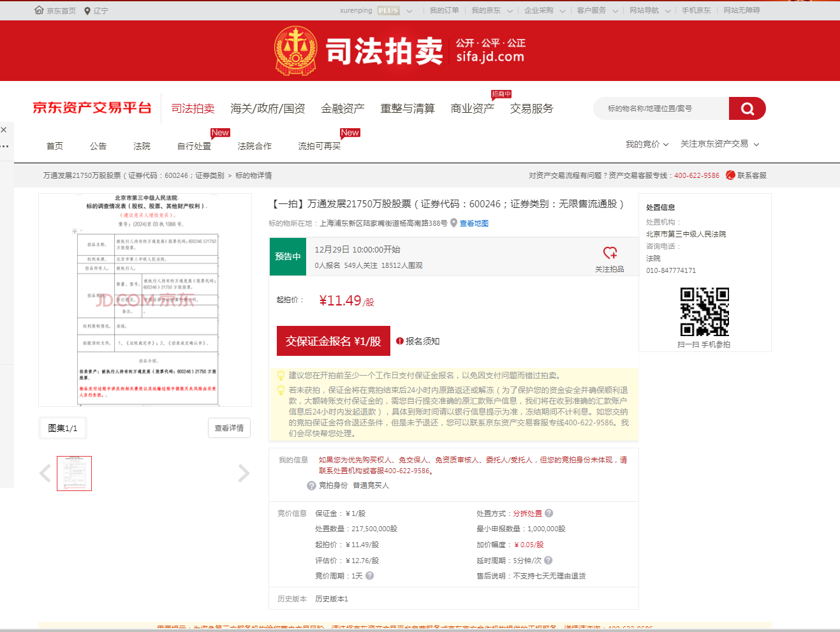Viewport: 840px width, 632px height.
Task: Go to 法院合作 in sub navigation
Action: point(254,146)
